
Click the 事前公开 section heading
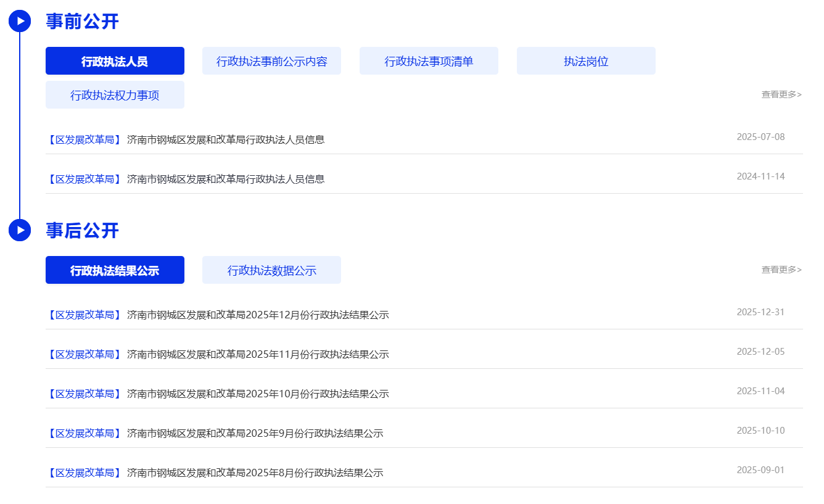click(x=82, y=22)
